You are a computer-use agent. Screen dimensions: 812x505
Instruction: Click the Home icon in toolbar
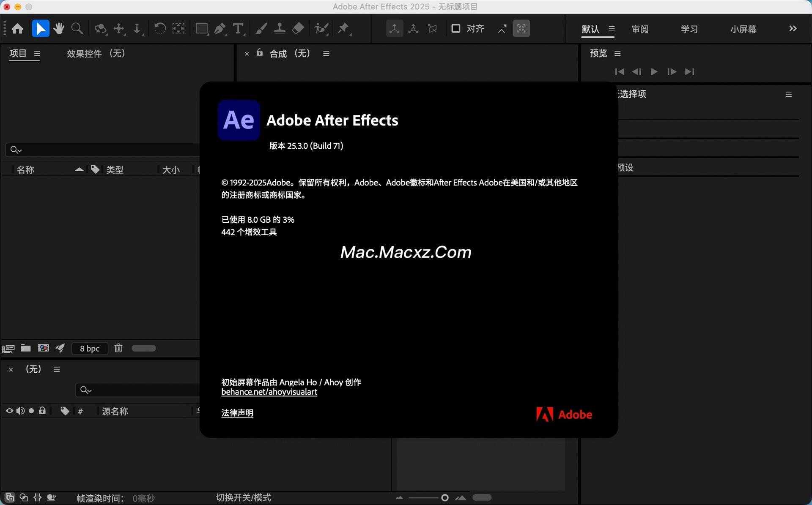[17, 29]
